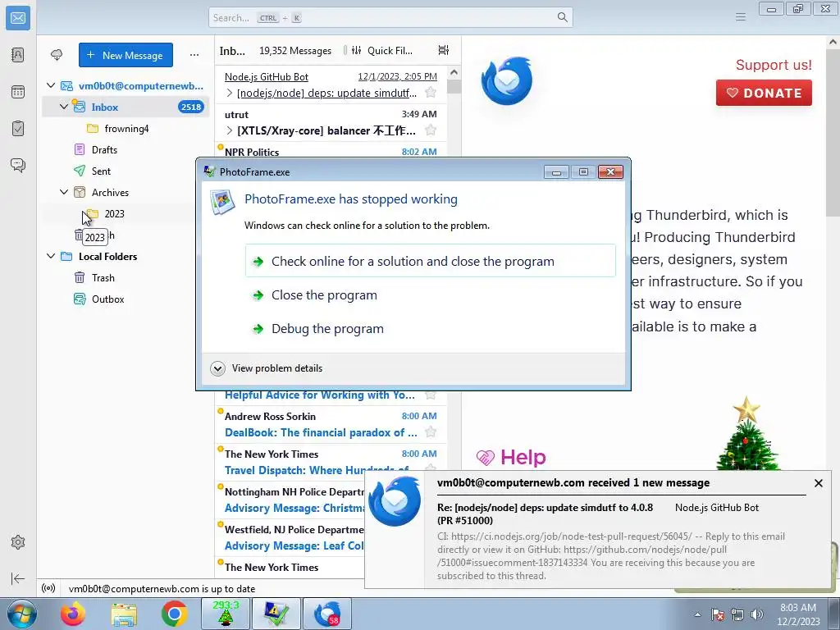Viewport: 840px width, 630px height.
Task: Star the DealBook message
Action: [x=430, y=431]
